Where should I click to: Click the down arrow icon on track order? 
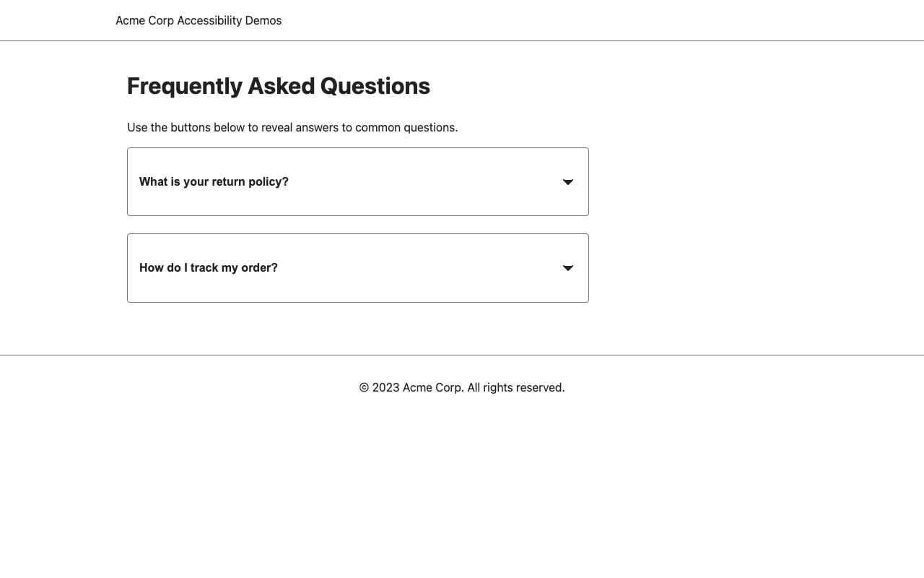(x=568, y=268)
